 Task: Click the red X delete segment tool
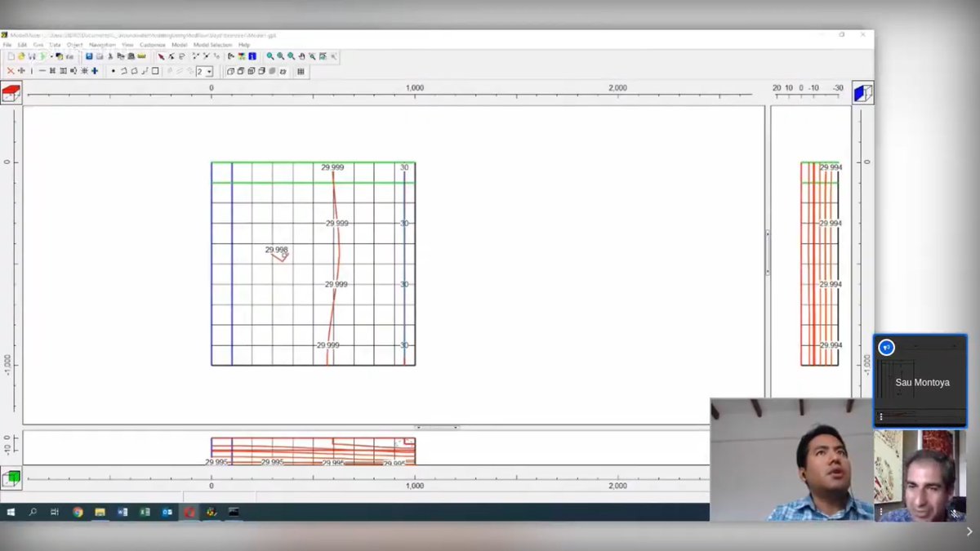click(x=11, y=71)
